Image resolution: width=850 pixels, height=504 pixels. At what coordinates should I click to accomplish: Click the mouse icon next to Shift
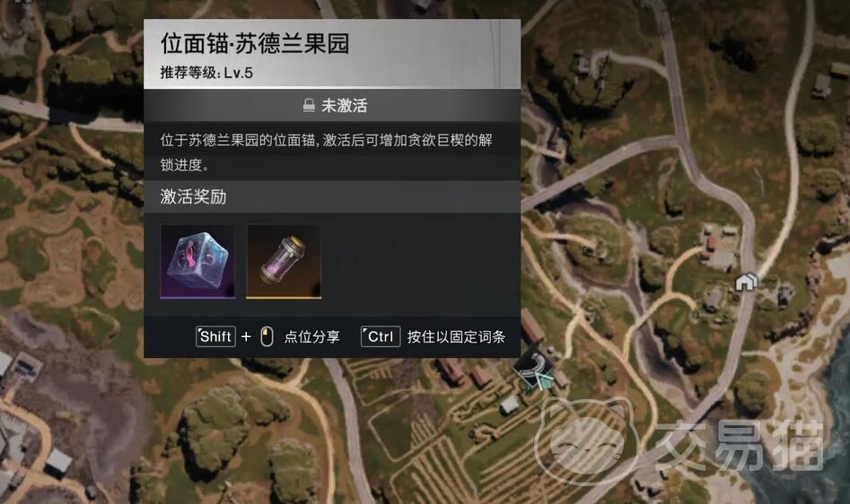(x=267, y=336)
